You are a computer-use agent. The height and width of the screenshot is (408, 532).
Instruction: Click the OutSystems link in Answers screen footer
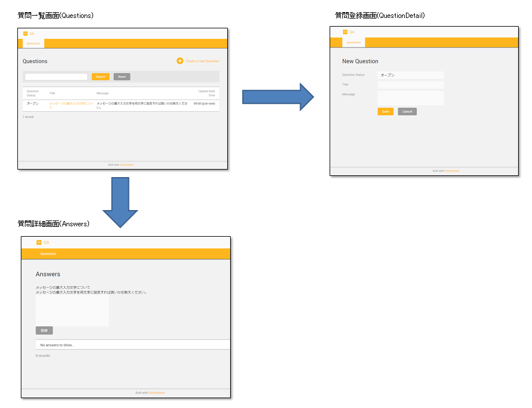pos(156,393)
